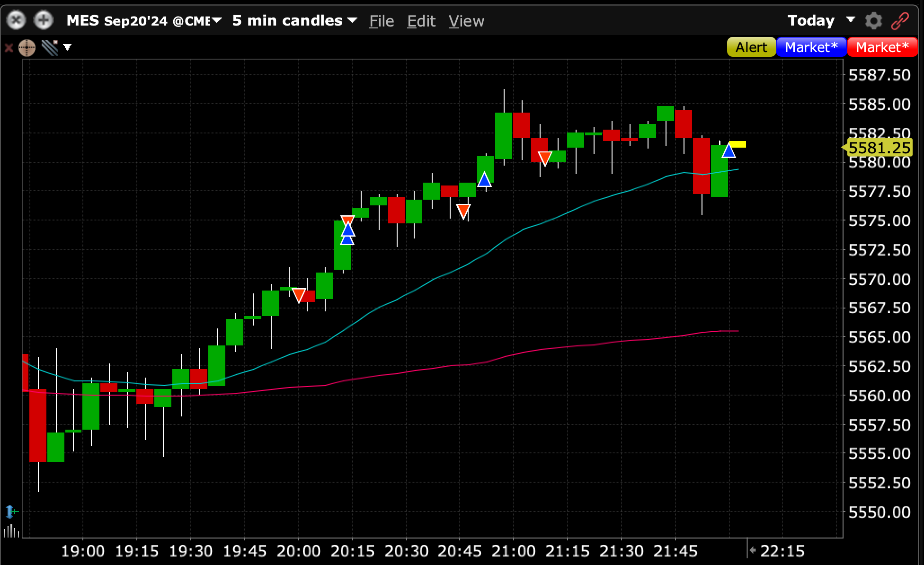Click the red sell marker near 20:45
The image size is (924, 565).
(463, 211)
